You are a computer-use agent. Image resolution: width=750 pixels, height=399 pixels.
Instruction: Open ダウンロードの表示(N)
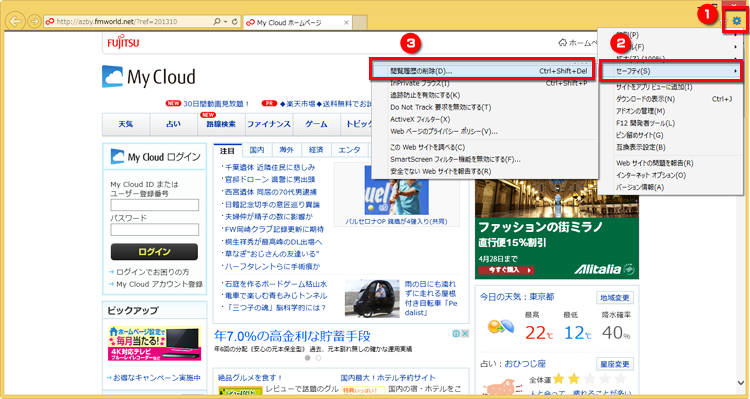[671, 99]
